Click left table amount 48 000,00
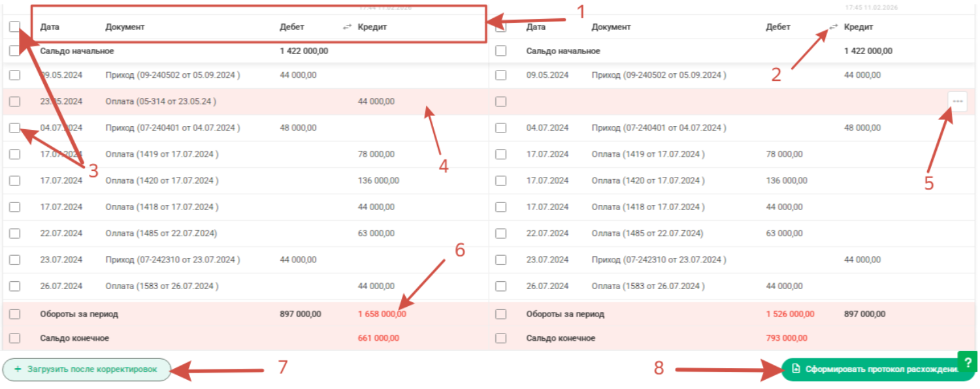The width and height of the screenshot is (980, 389). 298,128
